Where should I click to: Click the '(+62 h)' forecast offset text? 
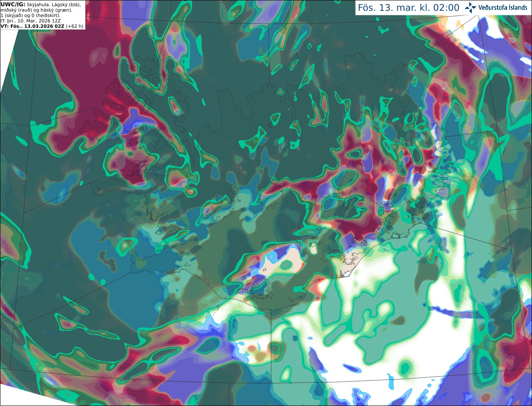[x=74, y=26]
